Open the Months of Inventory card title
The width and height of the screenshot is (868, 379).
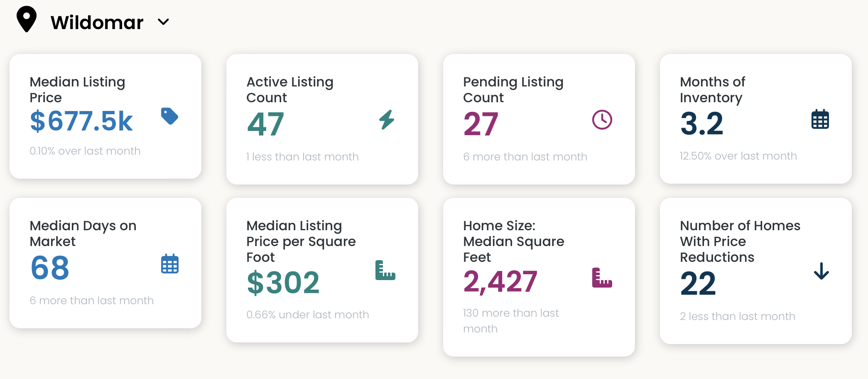point(713,89)
